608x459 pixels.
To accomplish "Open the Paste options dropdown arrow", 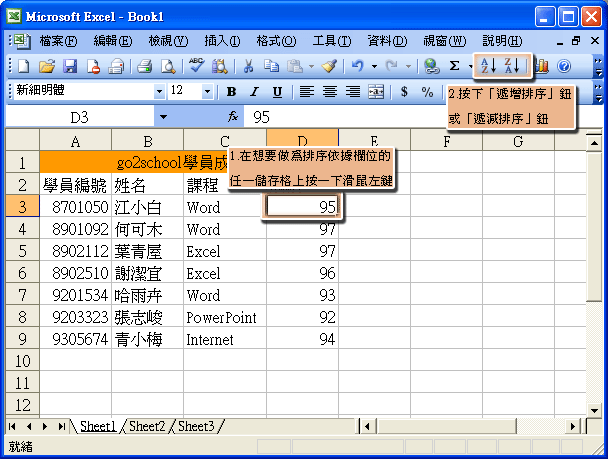I will click(x=311, y=67).
